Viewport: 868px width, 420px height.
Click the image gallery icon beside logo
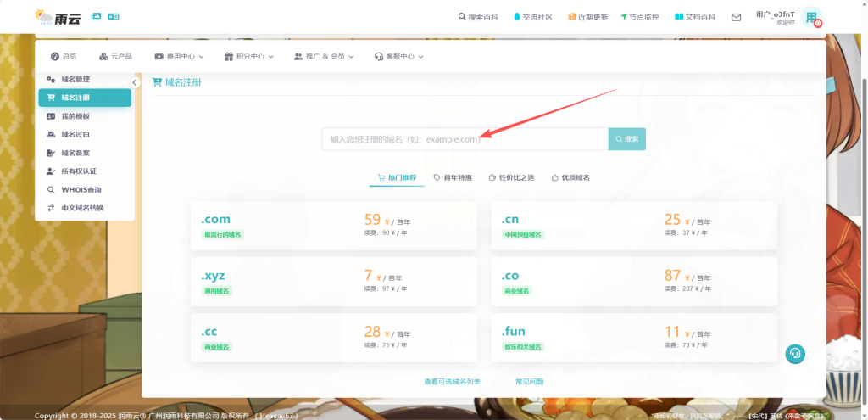pyautogui.click(x=96, y=16)
